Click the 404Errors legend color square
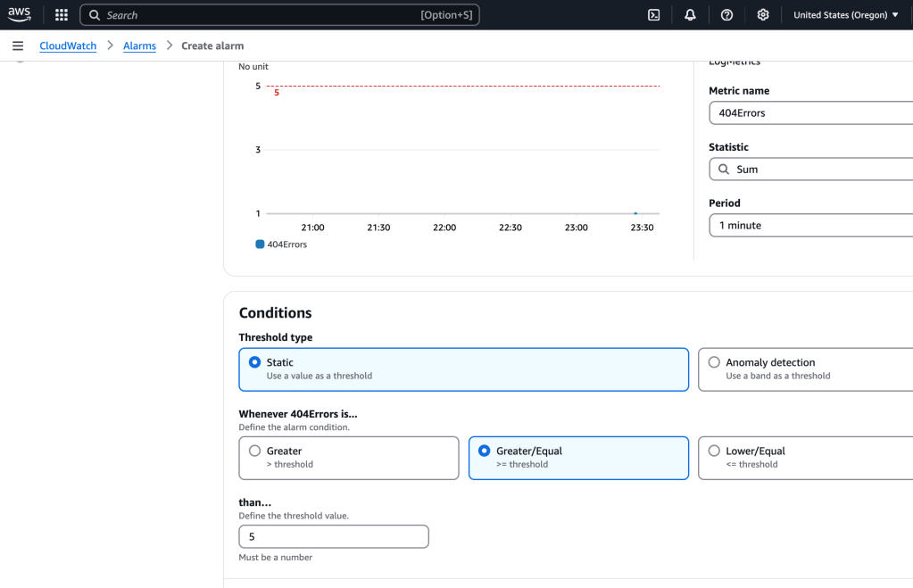 click(260, 244)
